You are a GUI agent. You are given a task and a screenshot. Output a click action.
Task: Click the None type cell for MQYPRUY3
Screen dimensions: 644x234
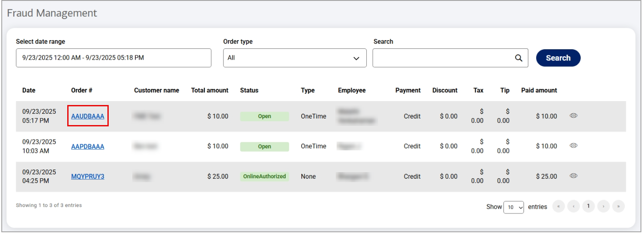[308, 176]
